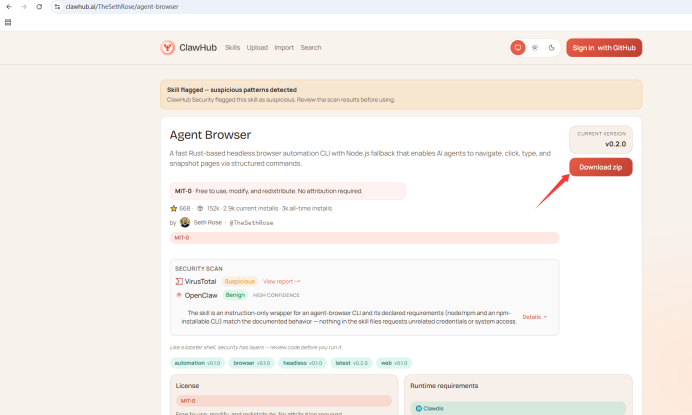Open the Search nav item
The width and height of the screenshot is (692, 415).
tap(311, 48)
